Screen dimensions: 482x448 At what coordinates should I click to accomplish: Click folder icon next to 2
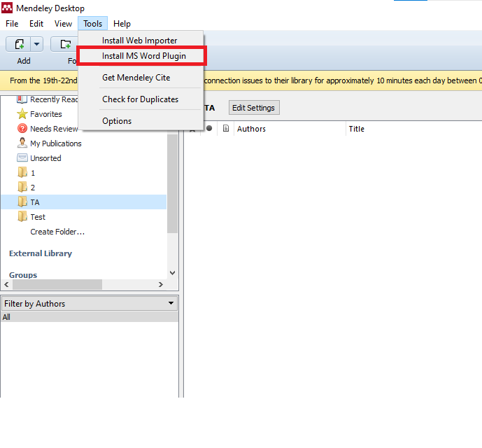point(22,187)
